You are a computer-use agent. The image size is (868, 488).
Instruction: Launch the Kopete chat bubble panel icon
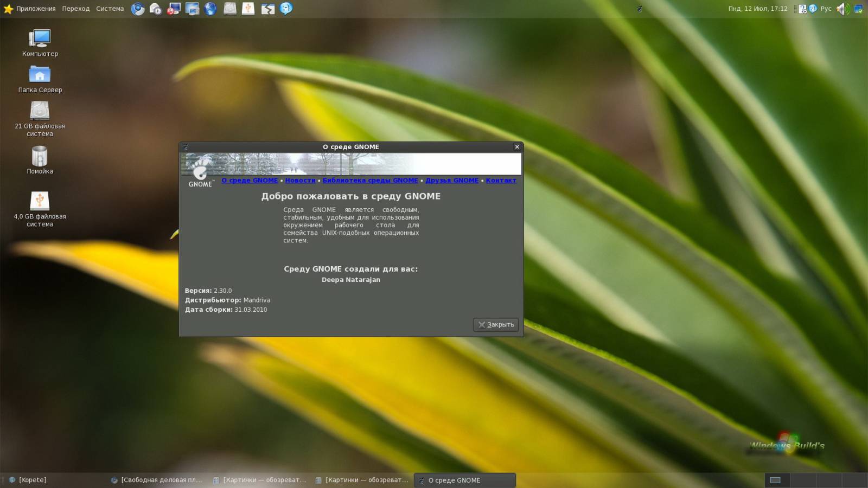pyautogui.click(x=286, y=9)
